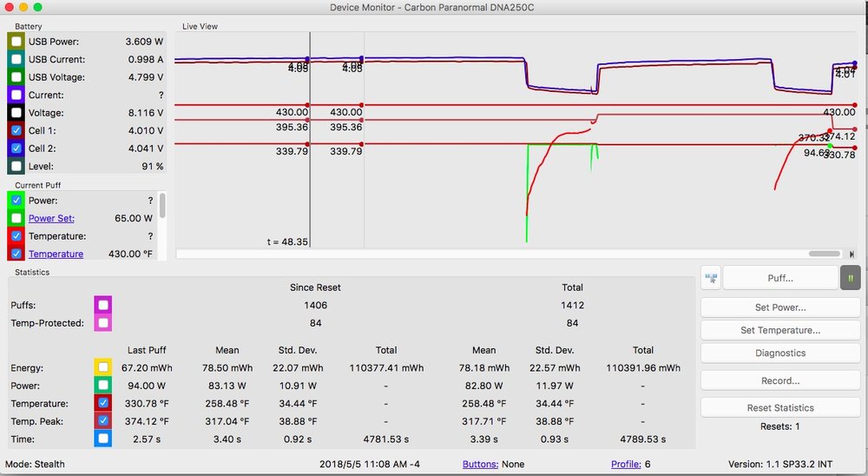
Task: Disable Cell 2 voltage trace
Action: 16,149
